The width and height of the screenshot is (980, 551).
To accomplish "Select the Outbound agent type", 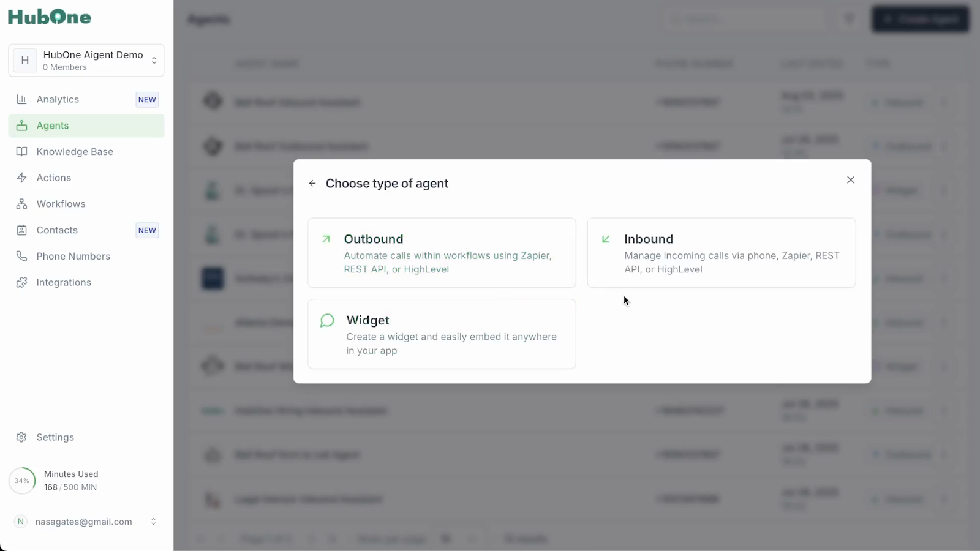I will [442, 253].
